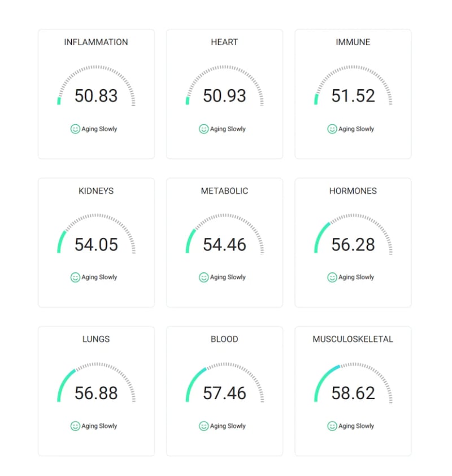452x476 pixels.
Task: Select the MUSCULOSKELETAL card title
Action: pos(353,340)
